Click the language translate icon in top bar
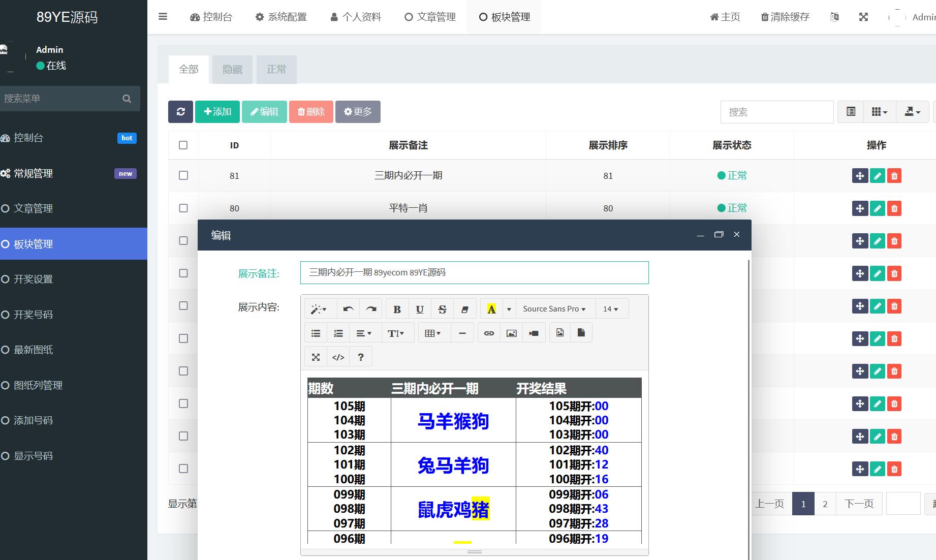This screenshot has height=560, width=936. pos(834,17)
